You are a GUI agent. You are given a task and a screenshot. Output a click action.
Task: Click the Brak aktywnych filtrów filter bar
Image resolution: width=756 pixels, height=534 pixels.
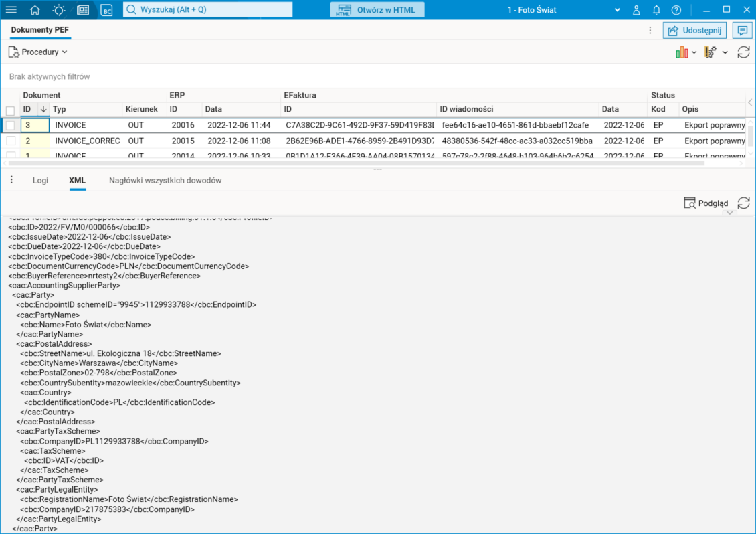click(x=377, y=76)
